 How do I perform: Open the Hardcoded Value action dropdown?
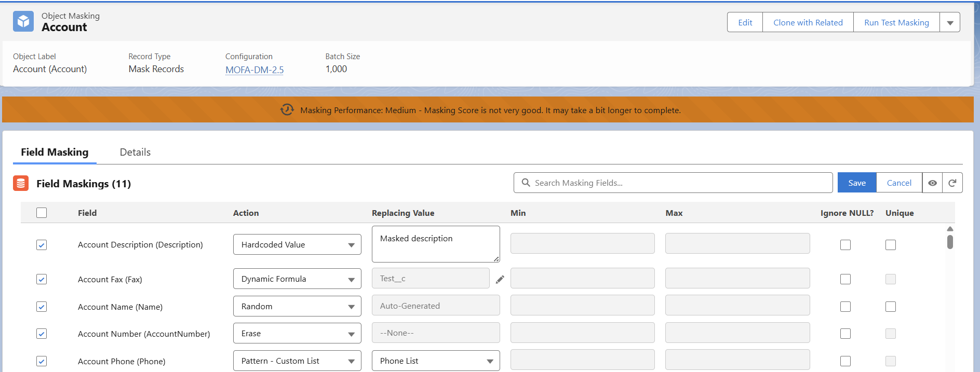(x=297, y=245)
